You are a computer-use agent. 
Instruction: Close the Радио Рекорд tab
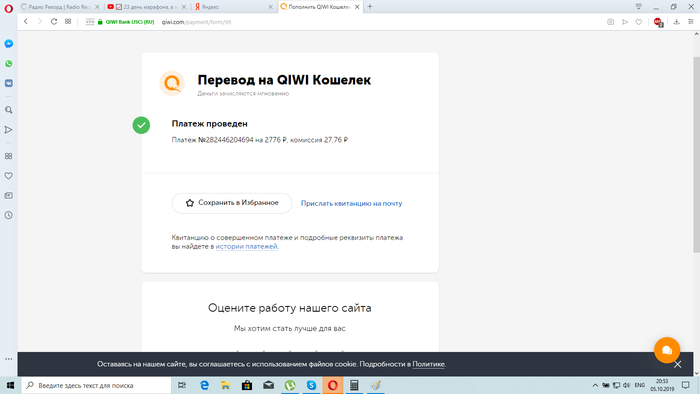(97, 7)
